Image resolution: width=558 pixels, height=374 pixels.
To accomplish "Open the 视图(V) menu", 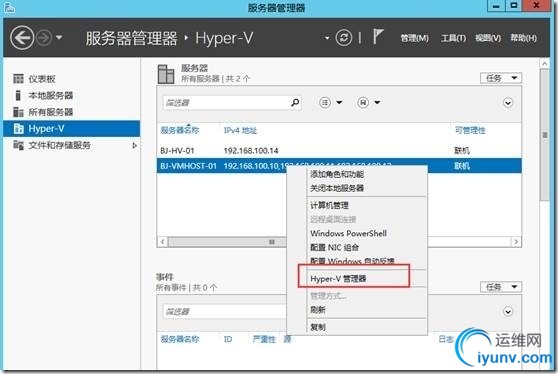I will click(488, 38).
